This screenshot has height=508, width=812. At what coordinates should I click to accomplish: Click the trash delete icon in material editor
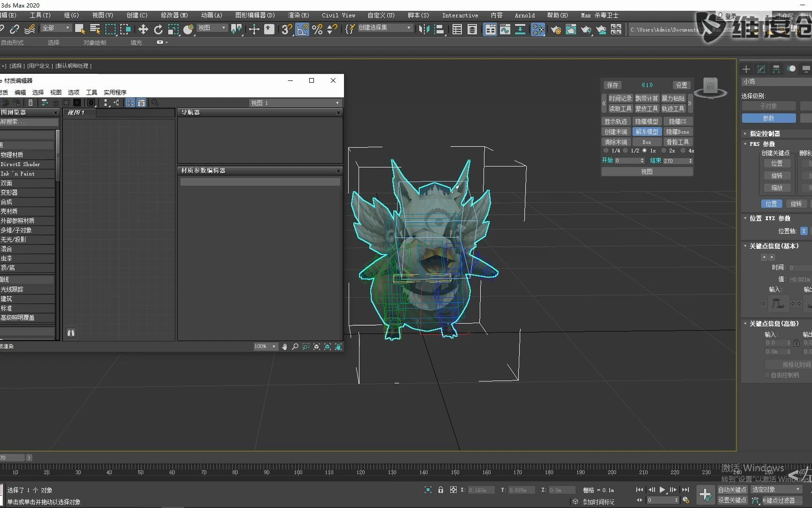(x=31, y=103)
